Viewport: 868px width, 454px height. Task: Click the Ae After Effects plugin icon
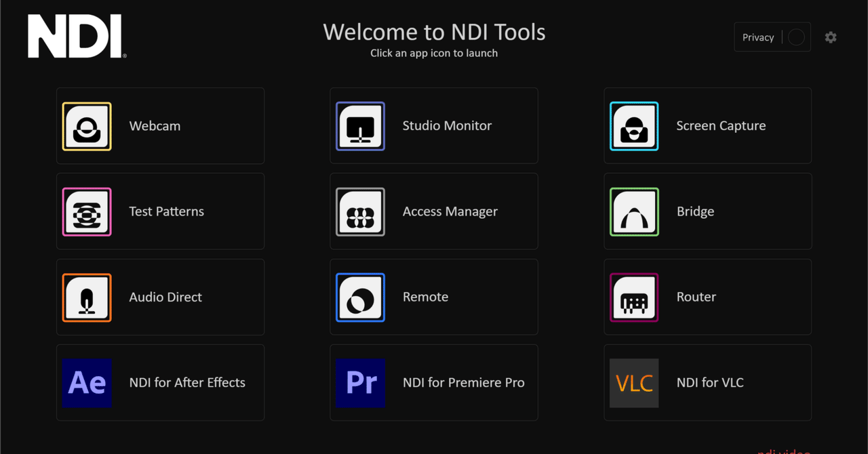coord(87,383)
